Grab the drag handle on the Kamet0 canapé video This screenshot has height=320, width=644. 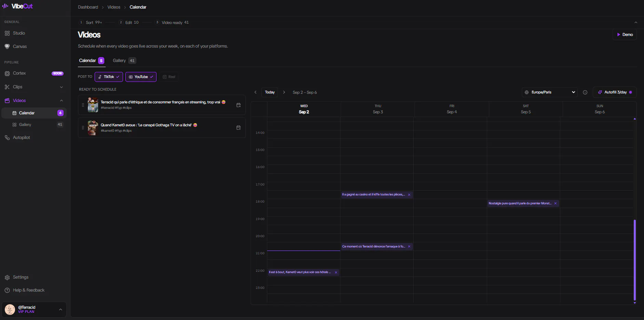point(83,128)
